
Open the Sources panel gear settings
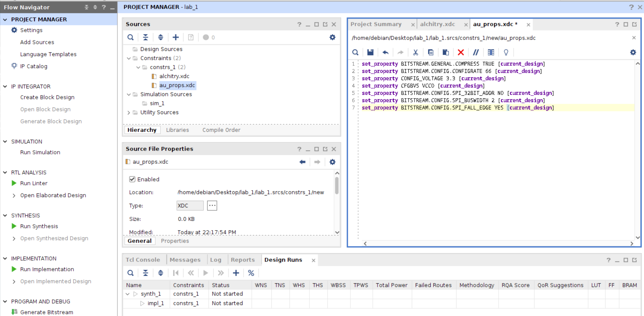click(x=332, y=37)
